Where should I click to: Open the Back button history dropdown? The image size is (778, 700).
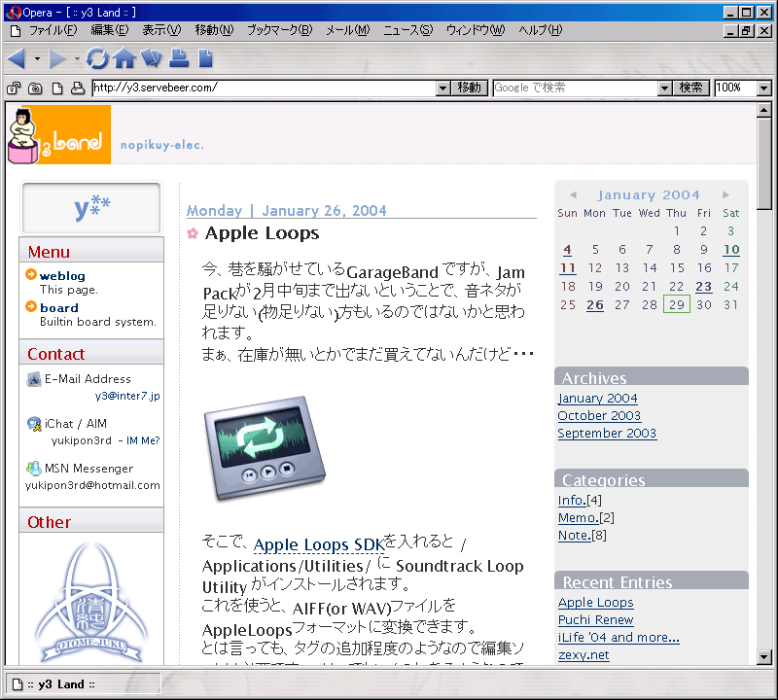point(37,59)
